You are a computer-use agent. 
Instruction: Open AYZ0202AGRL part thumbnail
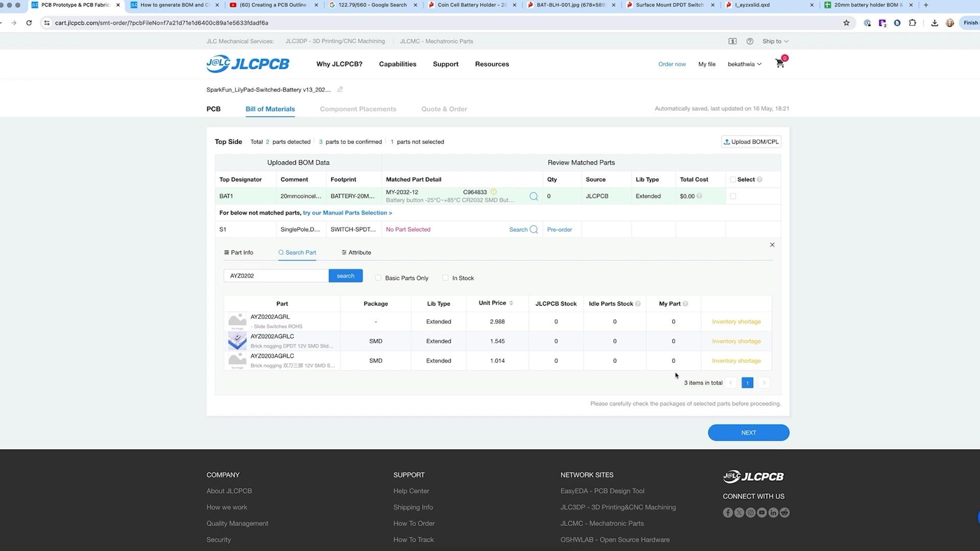(x=237, y=321)
